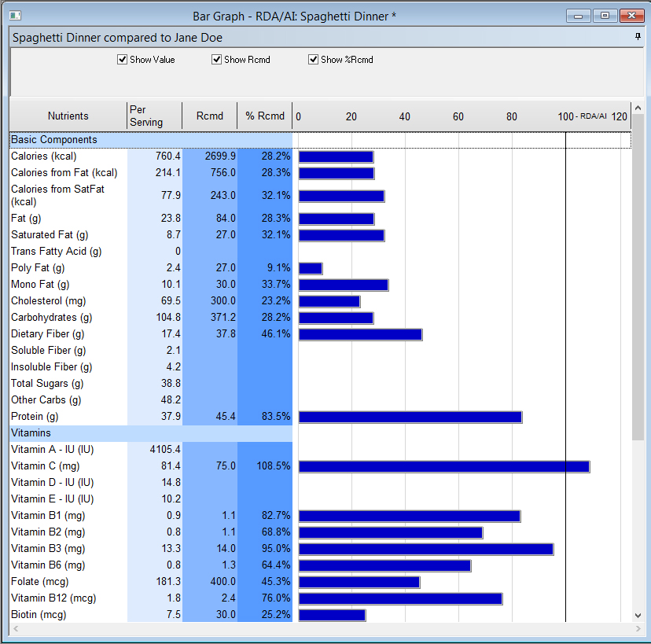651x644 pixels.
Task: Click the Calories (kcal) row label
Action: (44, 156)
